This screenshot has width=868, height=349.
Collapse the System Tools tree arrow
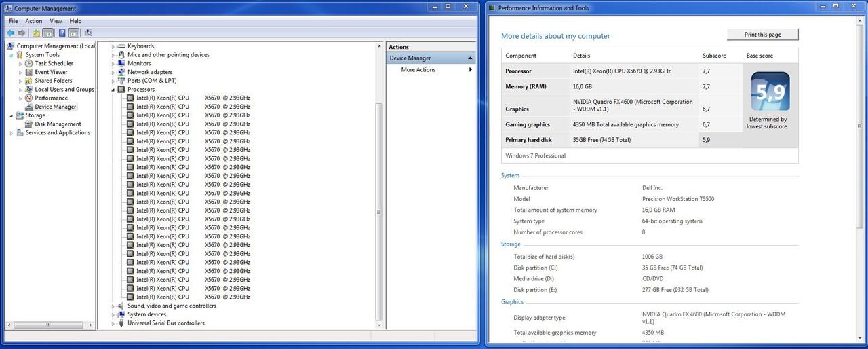[12, 55]
